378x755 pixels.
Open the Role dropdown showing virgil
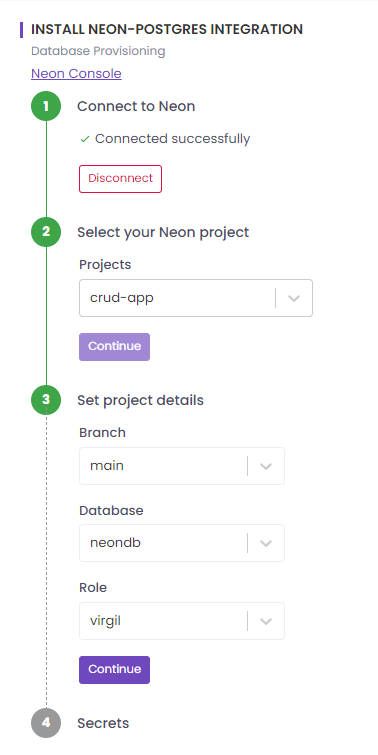[x=182, y=621]
